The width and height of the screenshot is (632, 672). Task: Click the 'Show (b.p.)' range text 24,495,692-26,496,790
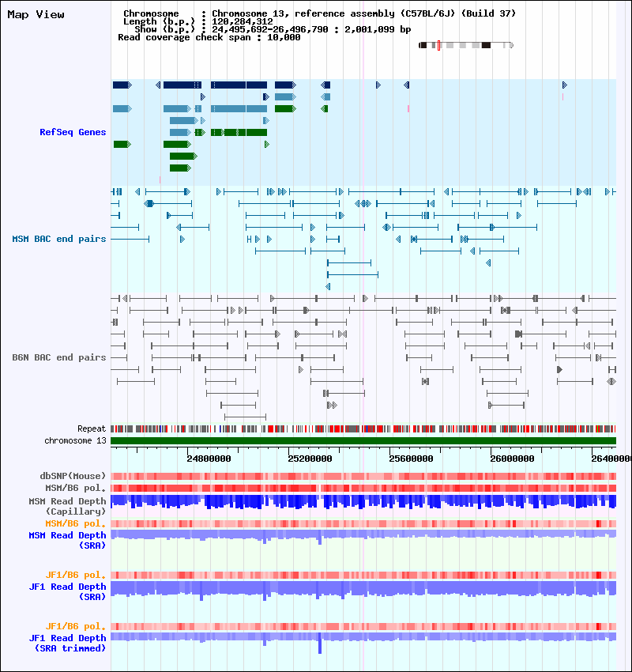(273, 29)
